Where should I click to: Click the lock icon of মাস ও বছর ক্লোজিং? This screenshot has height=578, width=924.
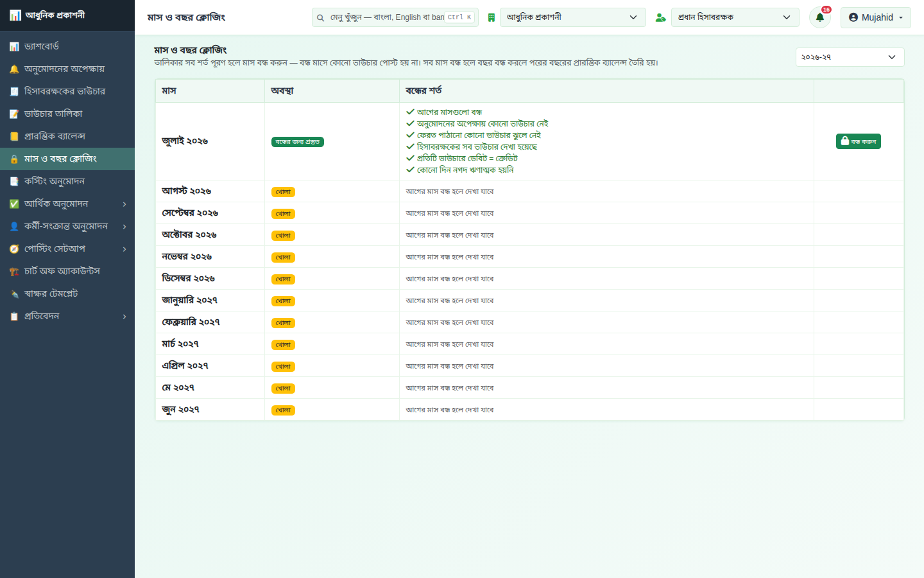click(14, 159)
